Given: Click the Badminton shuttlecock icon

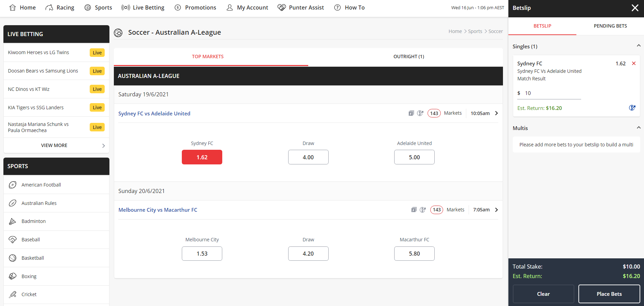Looking at the screenshot, I should point(13,221).
